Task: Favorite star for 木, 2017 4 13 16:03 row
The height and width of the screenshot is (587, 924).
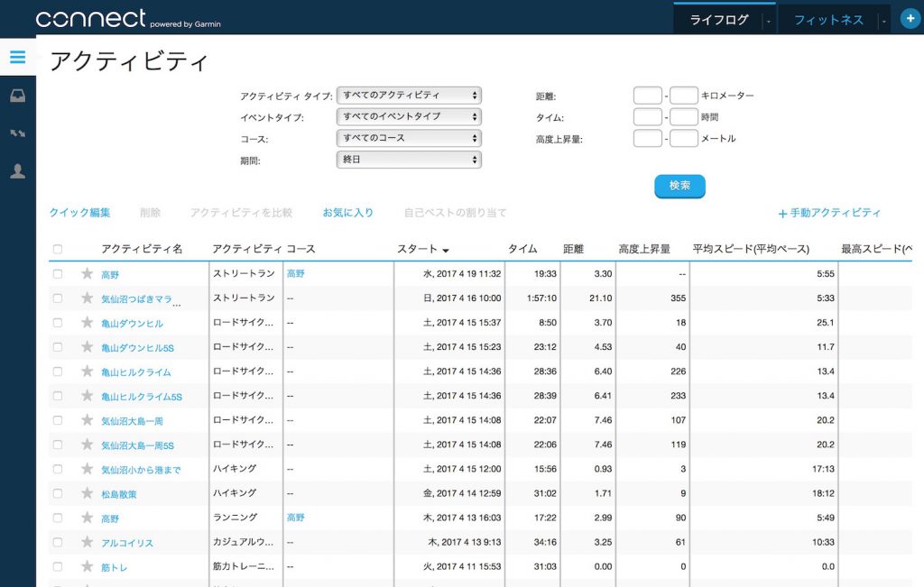Action: (x=88, y=518)
